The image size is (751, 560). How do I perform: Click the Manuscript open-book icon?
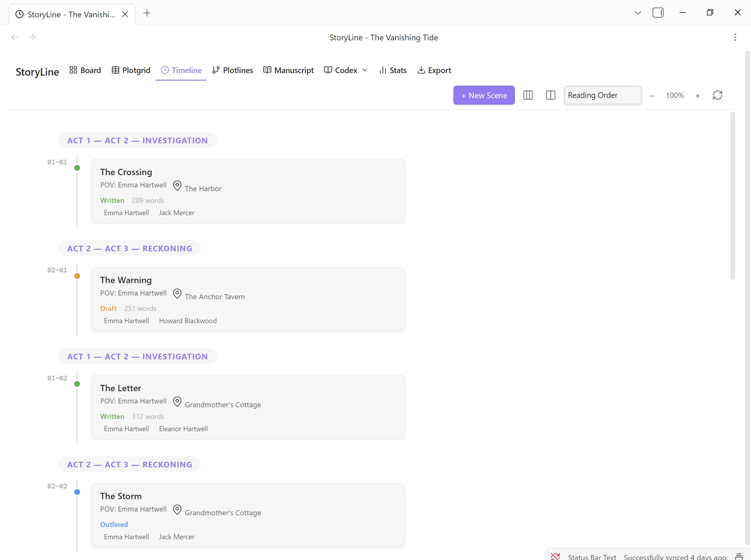pos(267,70)
